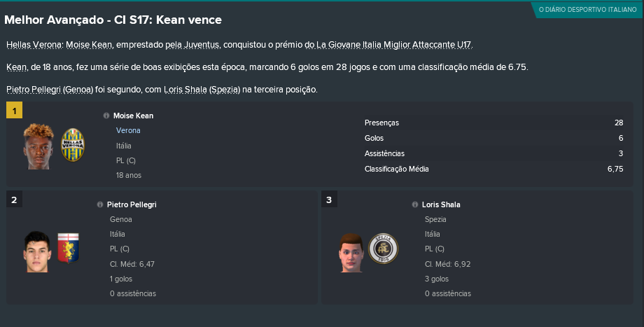Select the Loris Shala name in third card

(x=441, y=204)
